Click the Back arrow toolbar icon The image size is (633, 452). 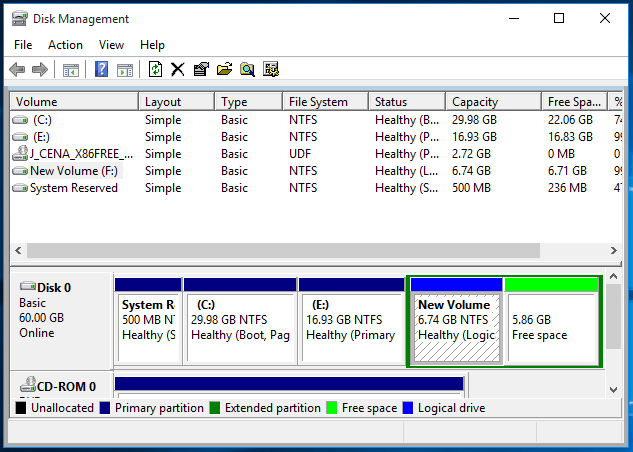coord(17,69)
